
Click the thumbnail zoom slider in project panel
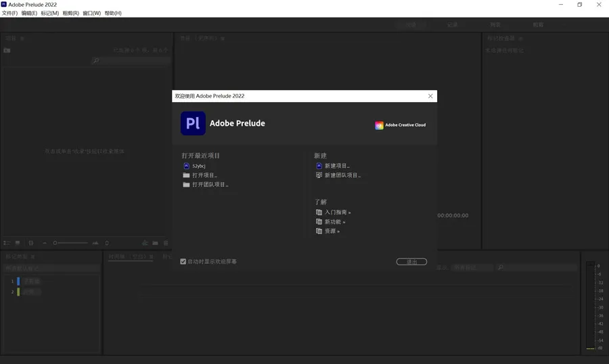coord(70,243)
